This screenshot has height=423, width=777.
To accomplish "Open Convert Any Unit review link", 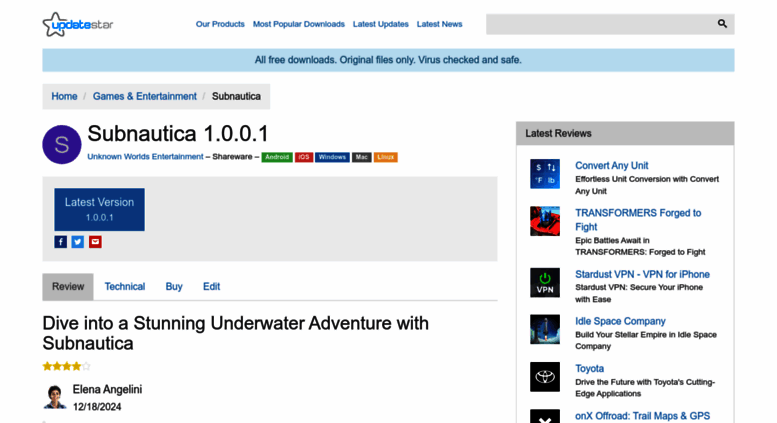I will (x=611, y=165).
